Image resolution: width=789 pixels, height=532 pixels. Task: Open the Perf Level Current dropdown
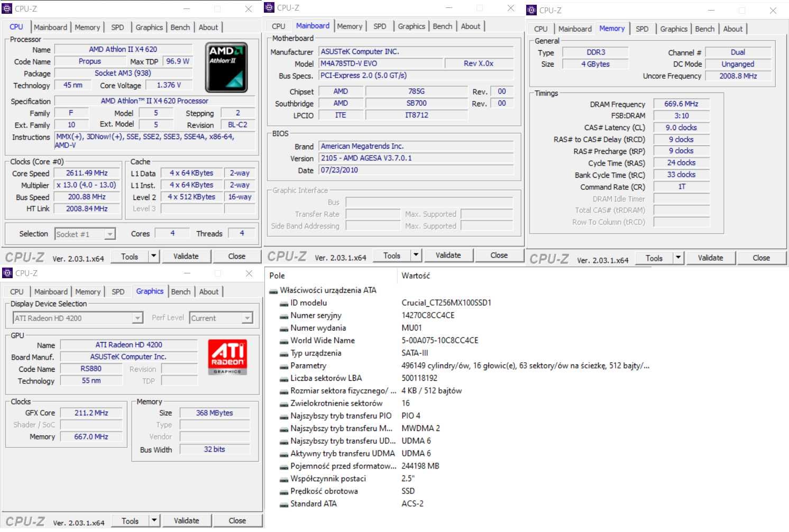pyautogui.click(x=247, y=318)
